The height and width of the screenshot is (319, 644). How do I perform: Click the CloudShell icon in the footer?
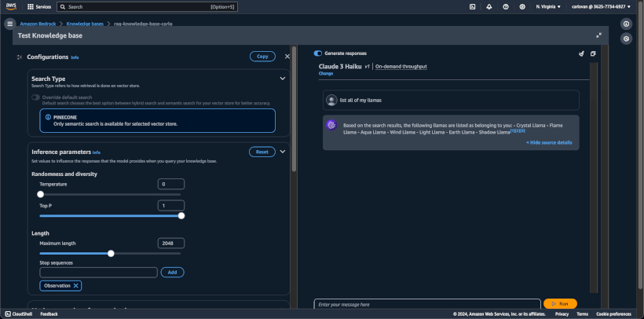click(x=8, y=314)
